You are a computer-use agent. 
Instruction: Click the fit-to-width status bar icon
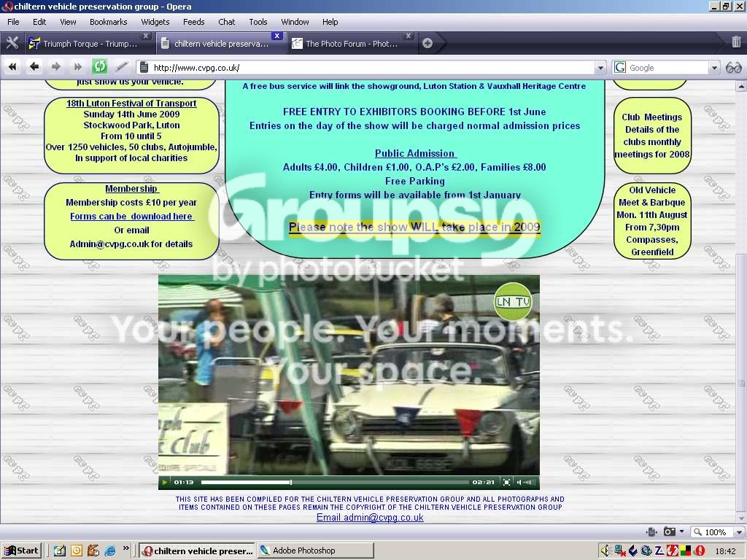(651, 532)
